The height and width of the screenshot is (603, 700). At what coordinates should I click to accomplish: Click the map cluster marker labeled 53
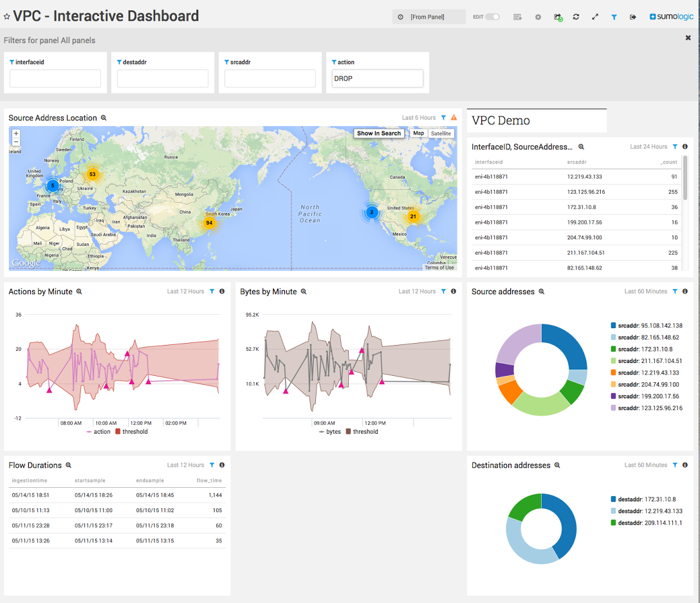pos(93,174)
